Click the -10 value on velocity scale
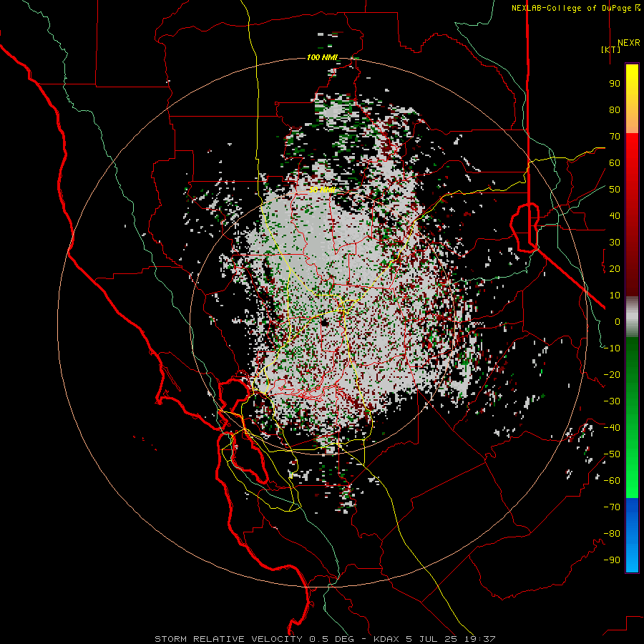The height and width of the screenshot is (644, 644). [612, 348]
